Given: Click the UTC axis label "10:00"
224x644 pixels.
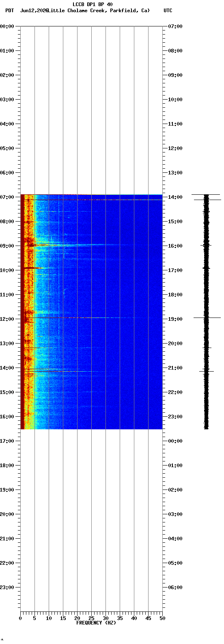Looking at the screenshot, I should [x=175, y=100].
